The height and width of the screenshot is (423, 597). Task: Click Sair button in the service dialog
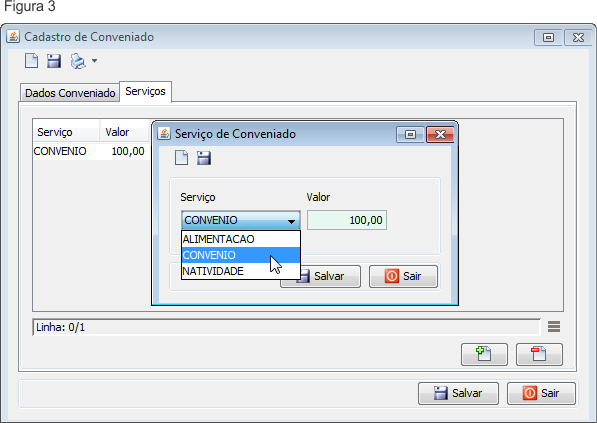[x=403, y=276]
